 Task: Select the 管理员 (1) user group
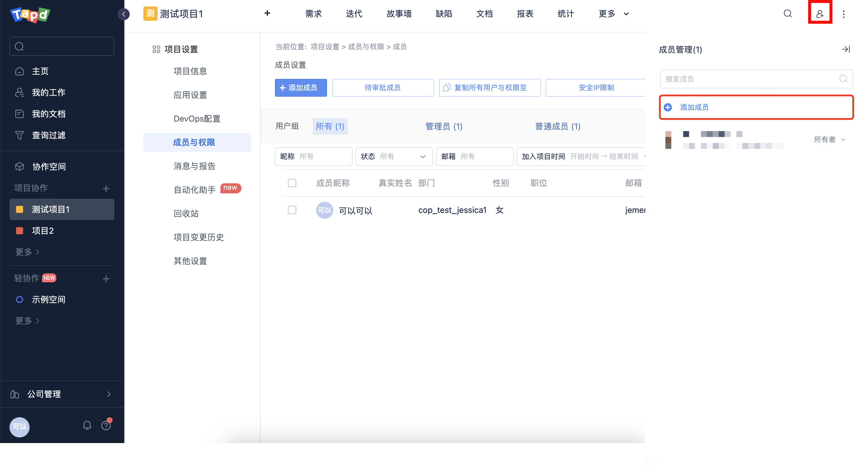[444, 126]
